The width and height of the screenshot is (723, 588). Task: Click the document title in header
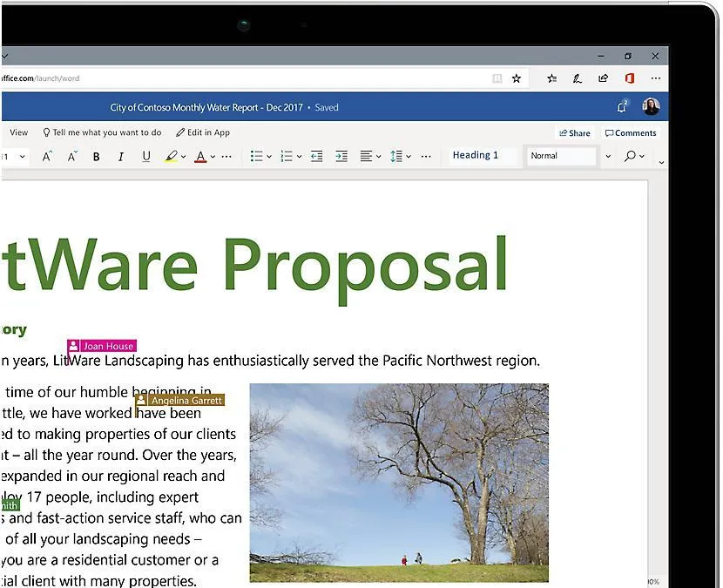pyautogui.click(x=206, y=107)
